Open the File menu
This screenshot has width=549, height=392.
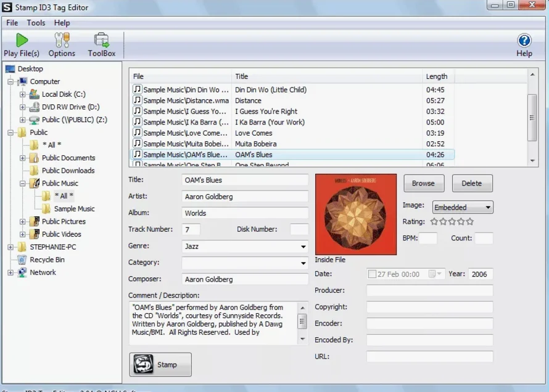(x=12, y=23)
